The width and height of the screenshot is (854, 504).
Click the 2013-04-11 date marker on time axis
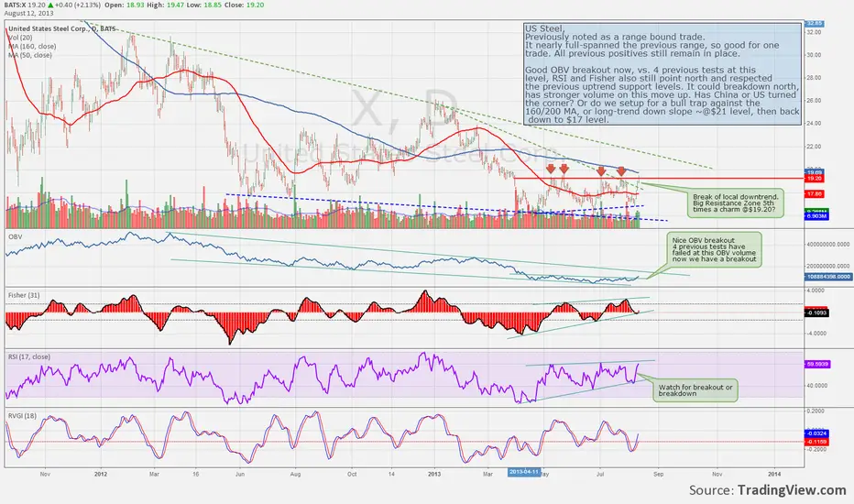click(524, 472)
